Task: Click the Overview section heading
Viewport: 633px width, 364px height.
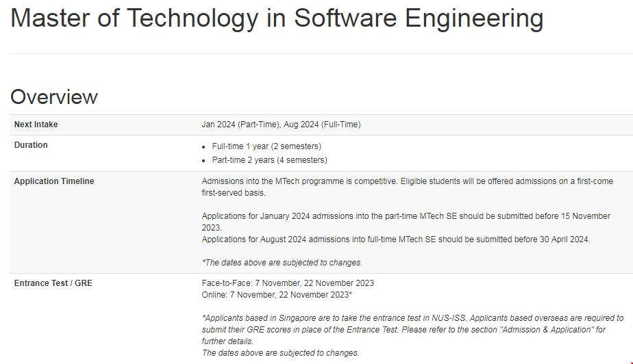Action: pyautogui.click(x=54, y=97)
